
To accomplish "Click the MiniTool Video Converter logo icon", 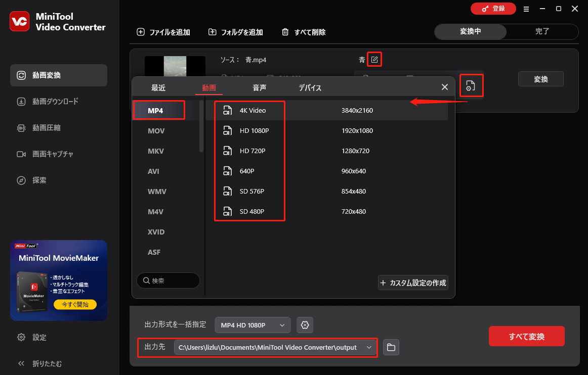I will (20, 21).
